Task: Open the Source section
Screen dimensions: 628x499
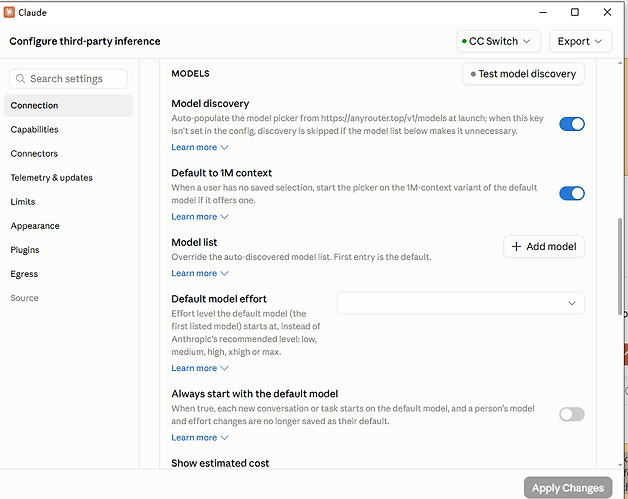Action: pyautogui.click(x=68, y=298)
